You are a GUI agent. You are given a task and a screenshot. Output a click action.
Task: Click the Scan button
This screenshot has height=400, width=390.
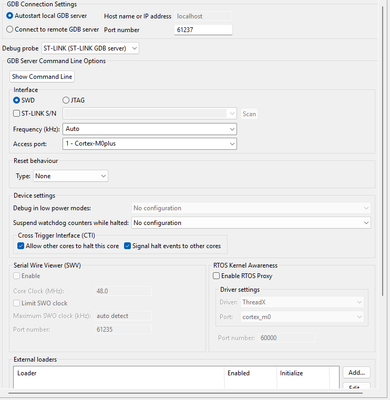249,114
